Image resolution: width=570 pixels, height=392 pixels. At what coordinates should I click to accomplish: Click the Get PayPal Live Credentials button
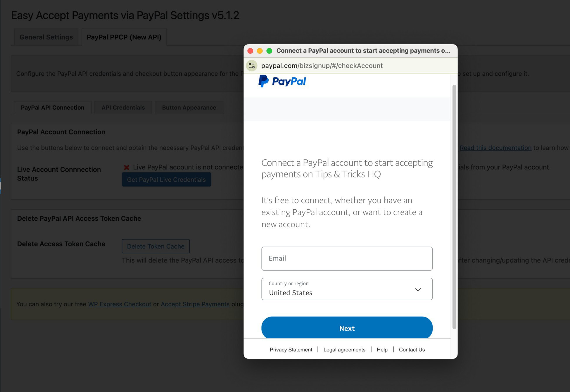coord(166,179)
